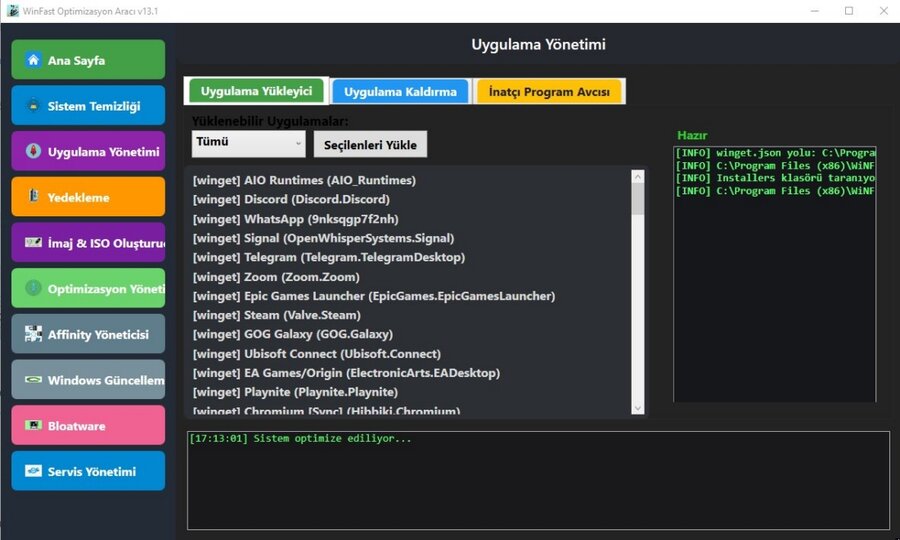Select the Zoom (Zoom.Zoom) entry
Viewport: 900px width, 540px height.
coord(408,277)
